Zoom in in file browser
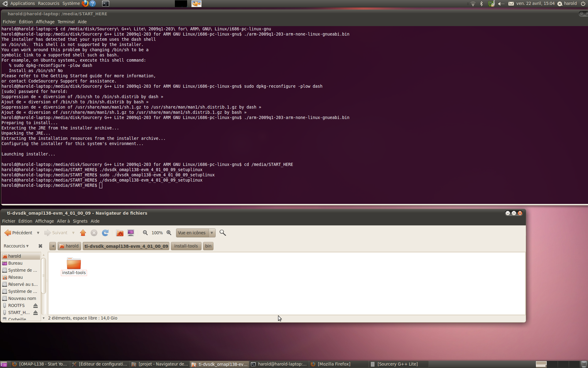Viewport: 588px width, 368px height. click(169, 233)
